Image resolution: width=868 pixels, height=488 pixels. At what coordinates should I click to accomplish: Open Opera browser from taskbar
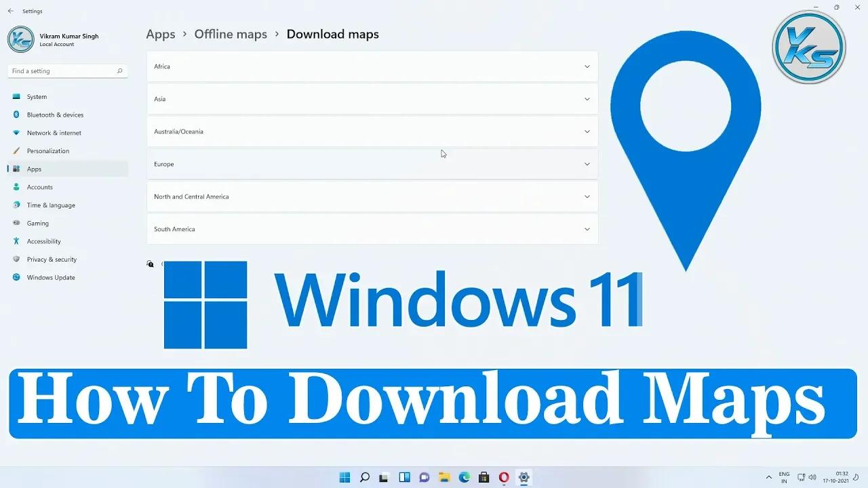click(503, 477)
